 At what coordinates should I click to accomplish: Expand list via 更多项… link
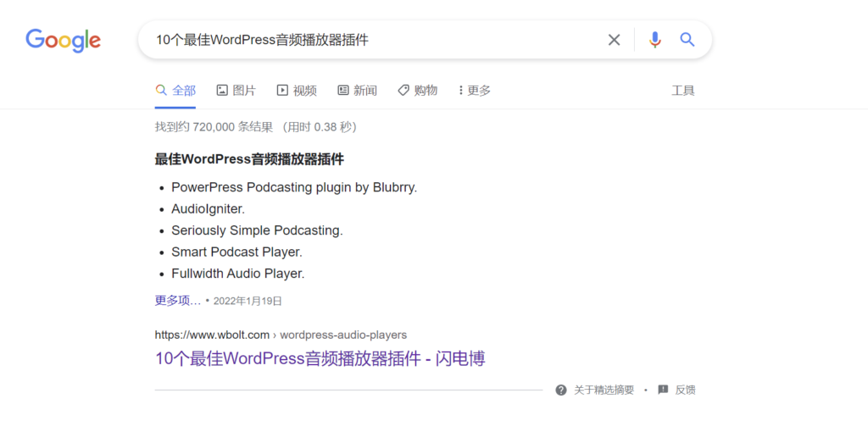click(x=178, y=301)
